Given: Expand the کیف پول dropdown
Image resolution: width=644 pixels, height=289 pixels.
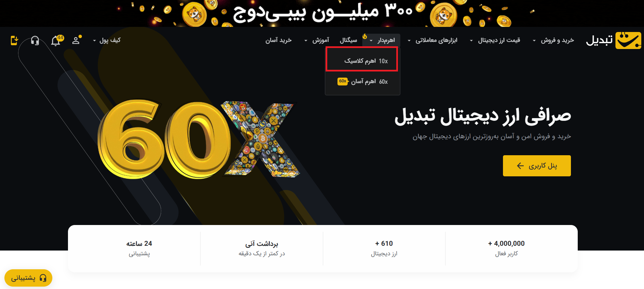Looking at the screenshot, I should 107,41.
